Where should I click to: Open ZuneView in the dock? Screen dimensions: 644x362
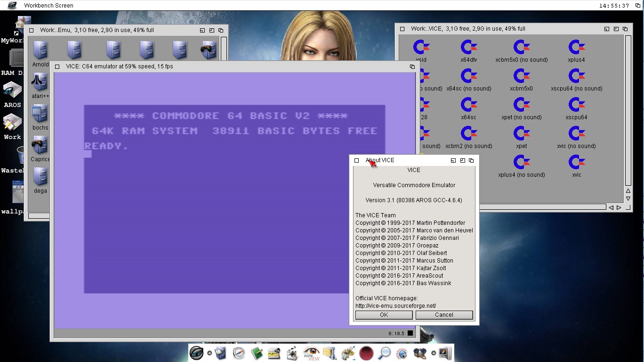pyautogui.click(x=311, y=353)
